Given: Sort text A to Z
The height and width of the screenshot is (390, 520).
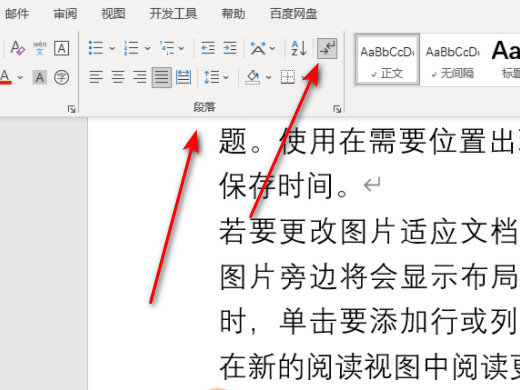Looking at the screenshot, I should (299, 48).
